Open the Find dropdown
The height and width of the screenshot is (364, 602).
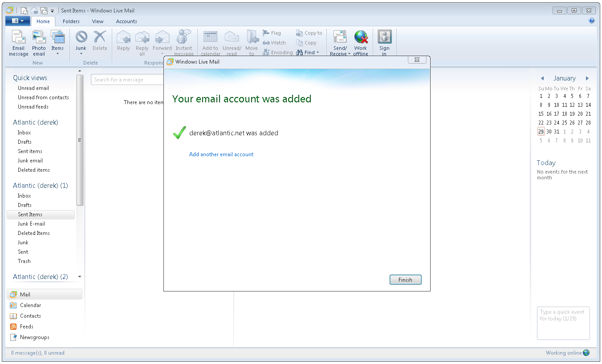pyautogui.click(x=308, y=53)
